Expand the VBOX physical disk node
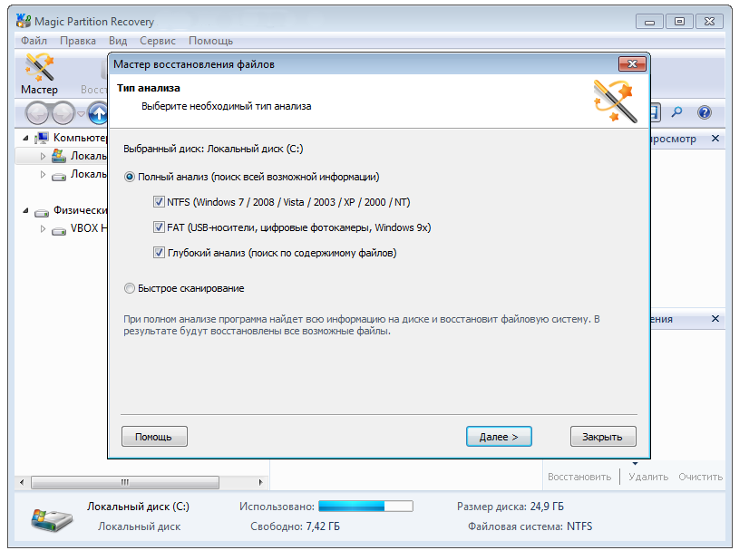This screenshot has width=749, height=560. point(43,228)
